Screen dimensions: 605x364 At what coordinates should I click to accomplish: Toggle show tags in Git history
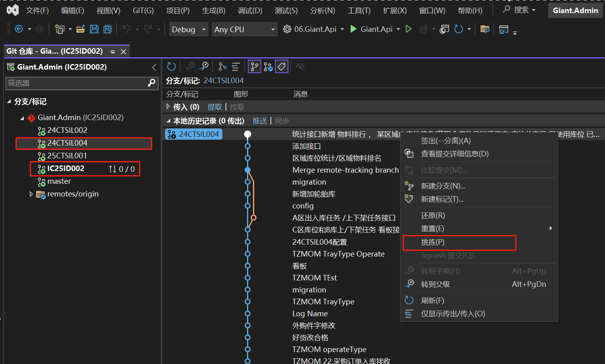click(282, 66)
